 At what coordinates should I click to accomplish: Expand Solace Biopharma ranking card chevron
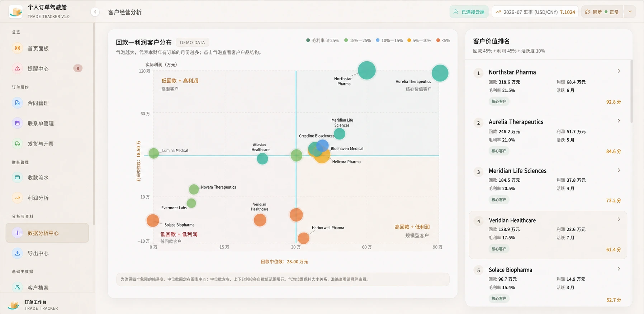(619, 269)
